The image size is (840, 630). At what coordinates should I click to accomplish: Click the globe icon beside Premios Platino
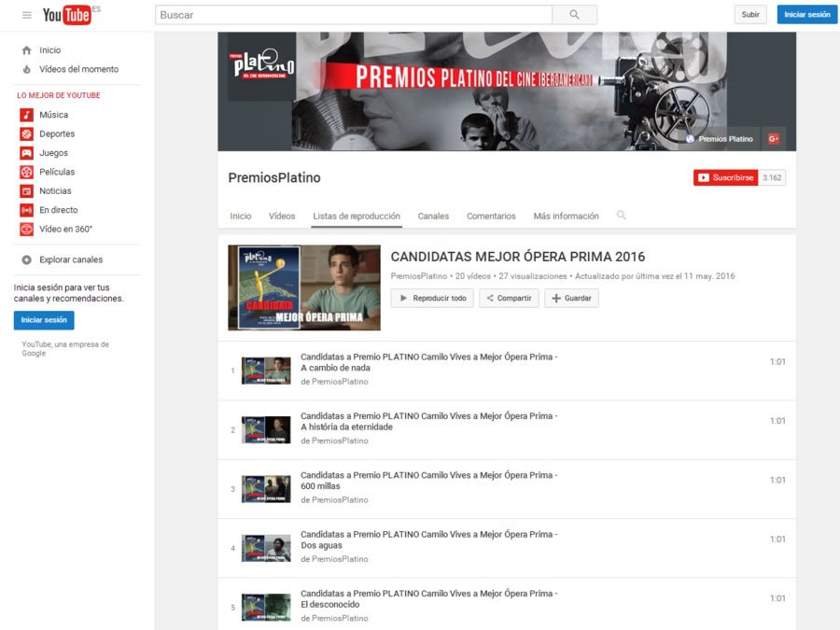[690, 139]
